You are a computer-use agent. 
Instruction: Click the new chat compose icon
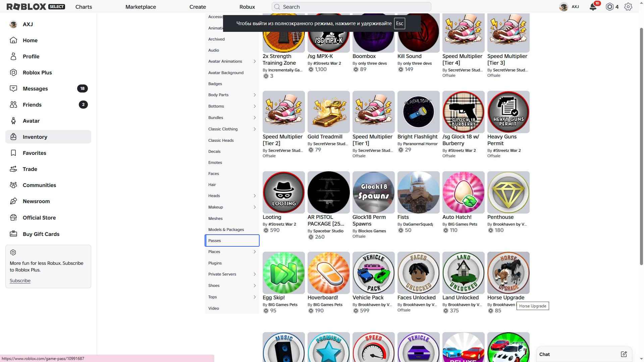[x=624, y=354]
